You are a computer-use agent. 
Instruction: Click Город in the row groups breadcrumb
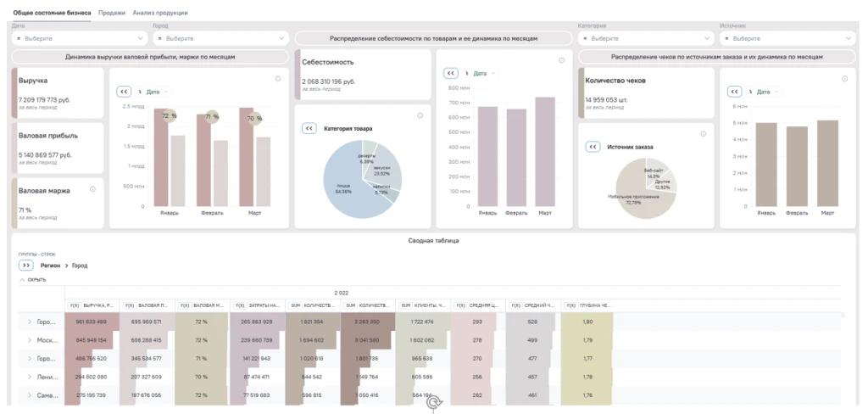(x=80, y=266)
